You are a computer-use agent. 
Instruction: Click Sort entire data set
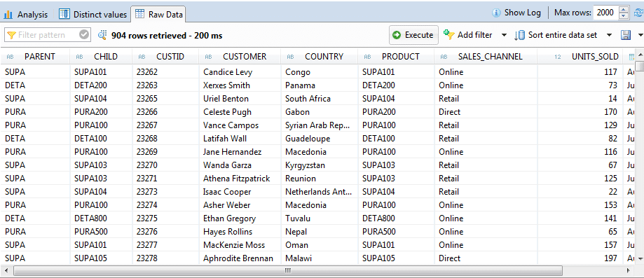coord(556,35)
